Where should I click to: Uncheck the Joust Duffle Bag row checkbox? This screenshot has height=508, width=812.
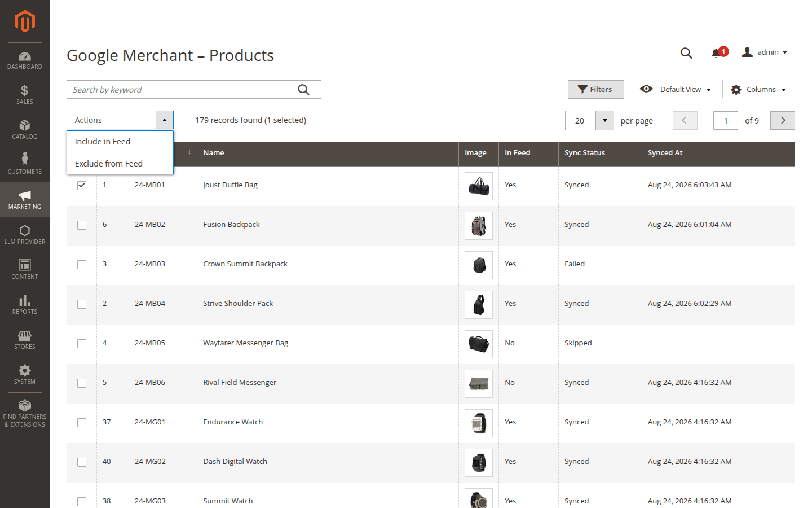click(x=82, y=185)
